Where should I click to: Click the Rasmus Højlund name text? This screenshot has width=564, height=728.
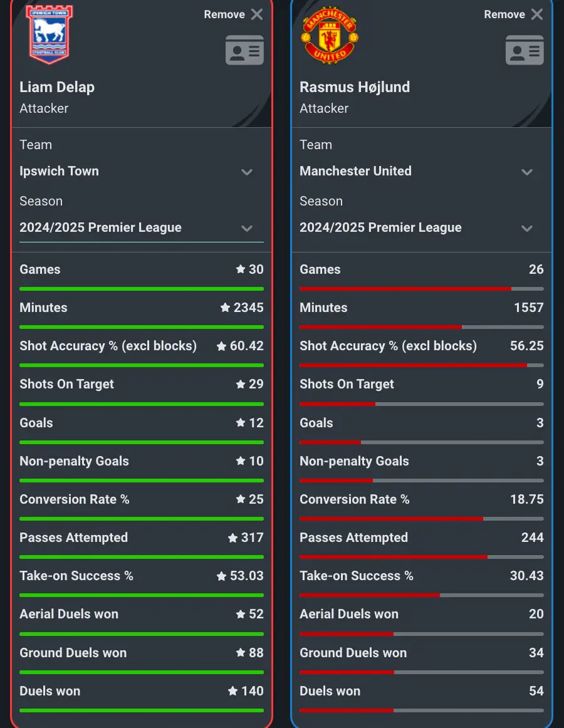click(x=355, y=87)
